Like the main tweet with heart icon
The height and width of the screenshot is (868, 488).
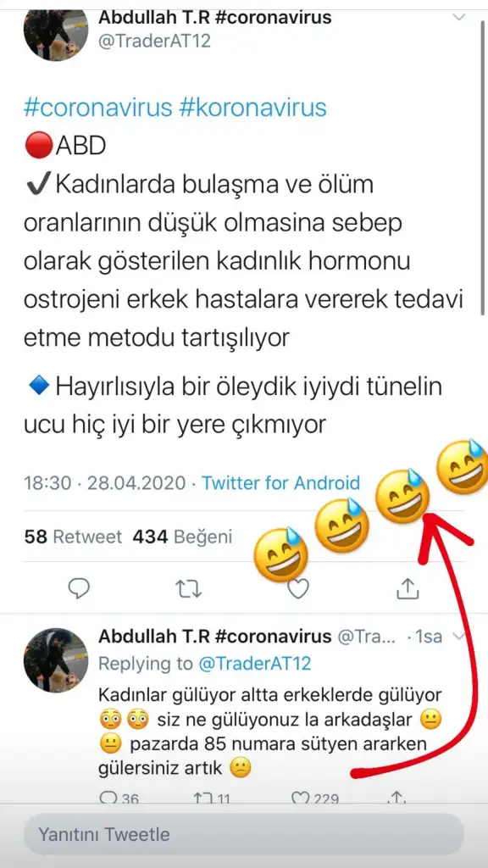(x=298, y=589)
